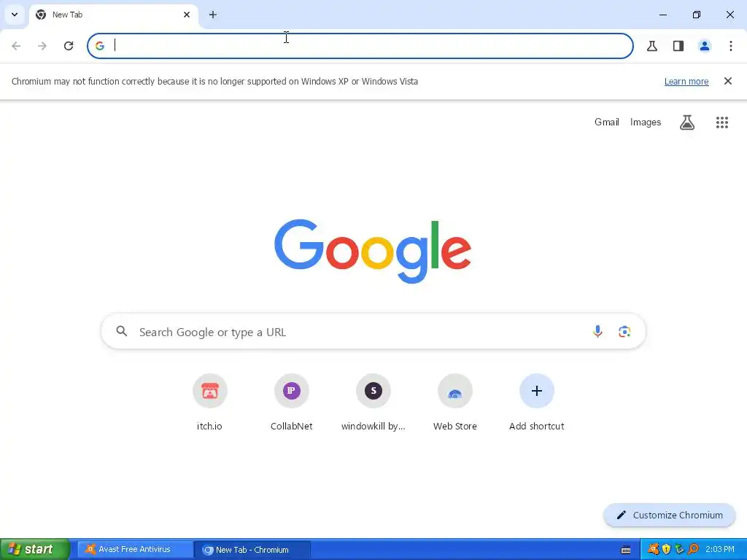Click the Google logo
This screenshot has height=560, width=747.
pyautogui.click(x=373, y=251)
